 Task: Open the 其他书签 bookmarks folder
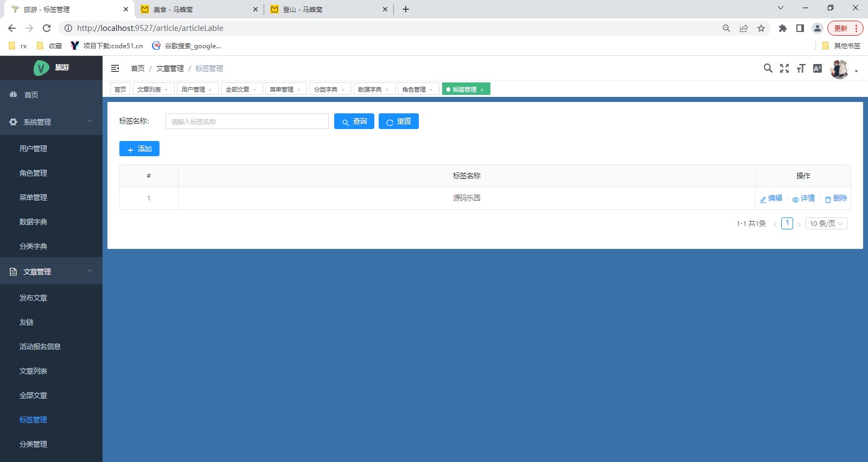coord(841,46)
